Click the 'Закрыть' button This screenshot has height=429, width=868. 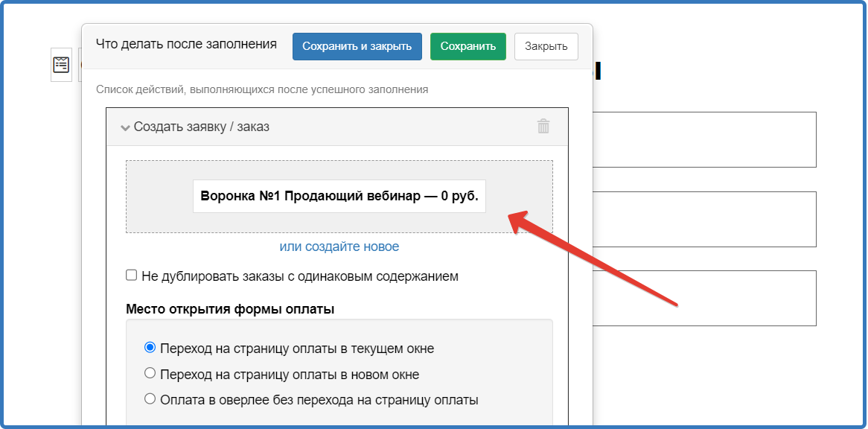[546, 46]
